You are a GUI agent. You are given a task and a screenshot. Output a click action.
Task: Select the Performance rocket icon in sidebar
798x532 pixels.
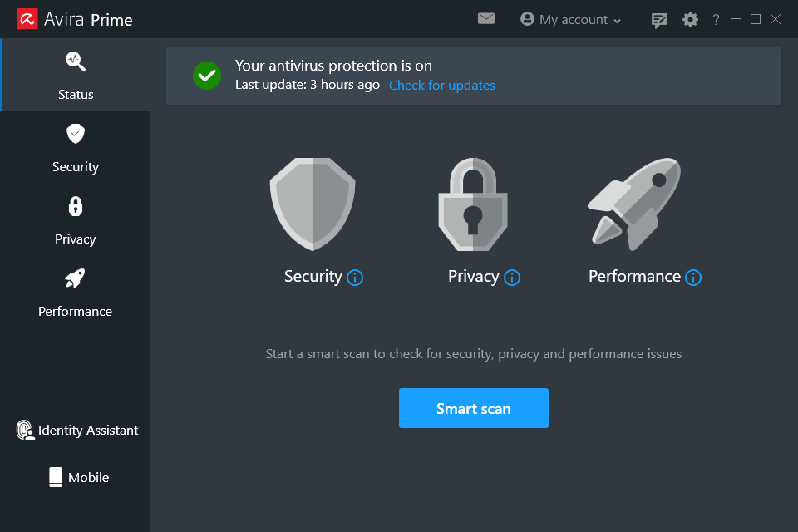click(75, 278)
